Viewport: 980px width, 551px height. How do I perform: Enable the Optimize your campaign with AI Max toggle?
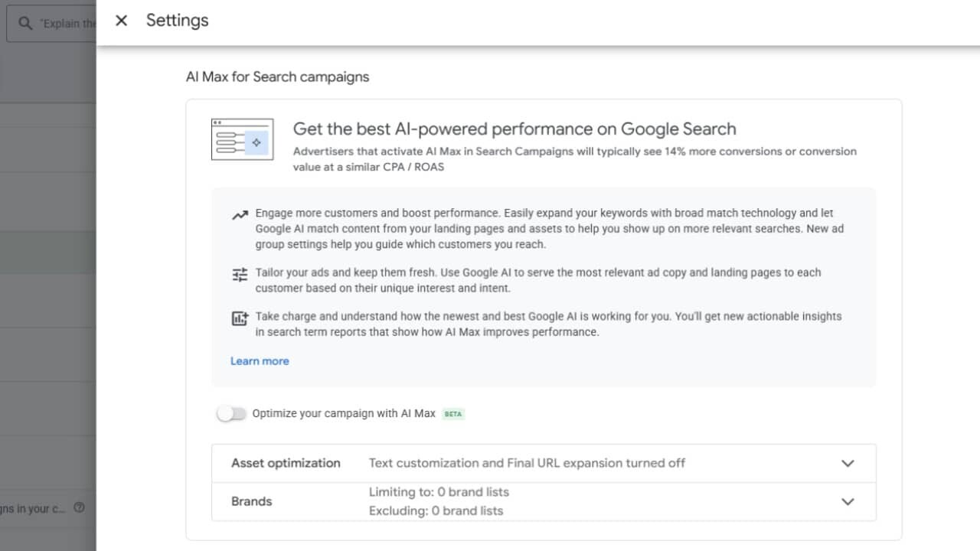[x=231, y=414]
